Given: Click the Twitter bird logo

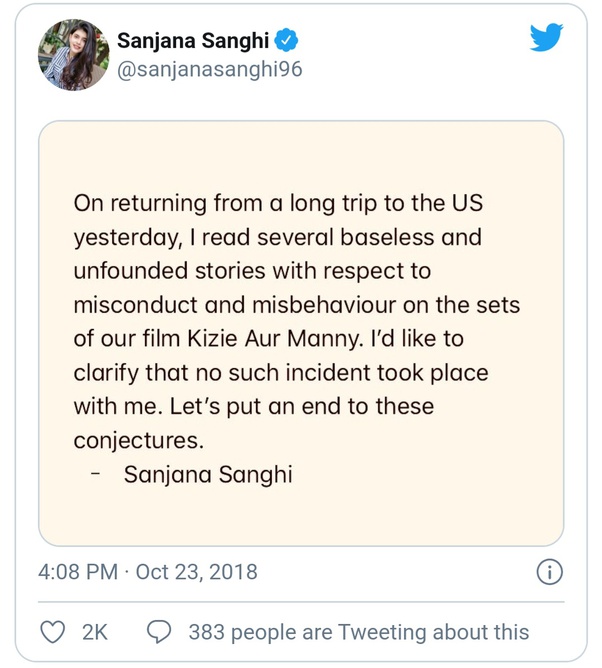Looking at the screenshot, I should coord(546,38).
